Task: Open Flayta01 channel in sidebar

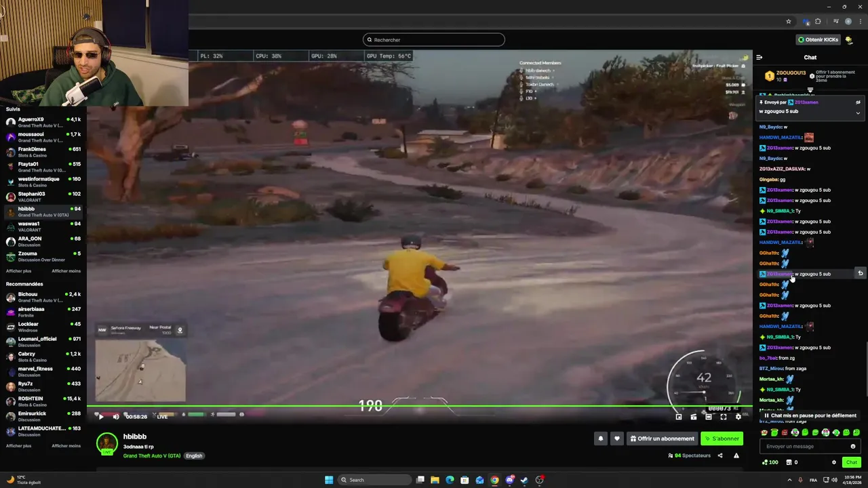Action: (x=43, y=167)
